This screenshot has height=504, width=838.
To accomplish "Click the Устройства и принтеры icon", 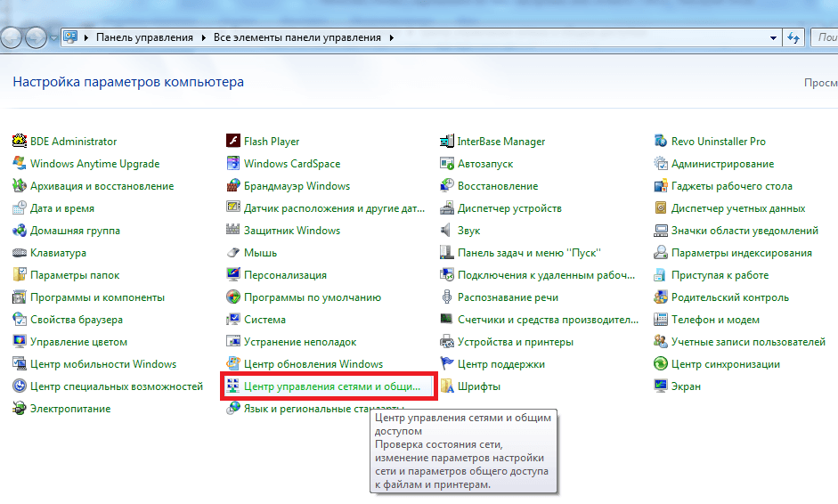I will [447, 342].
